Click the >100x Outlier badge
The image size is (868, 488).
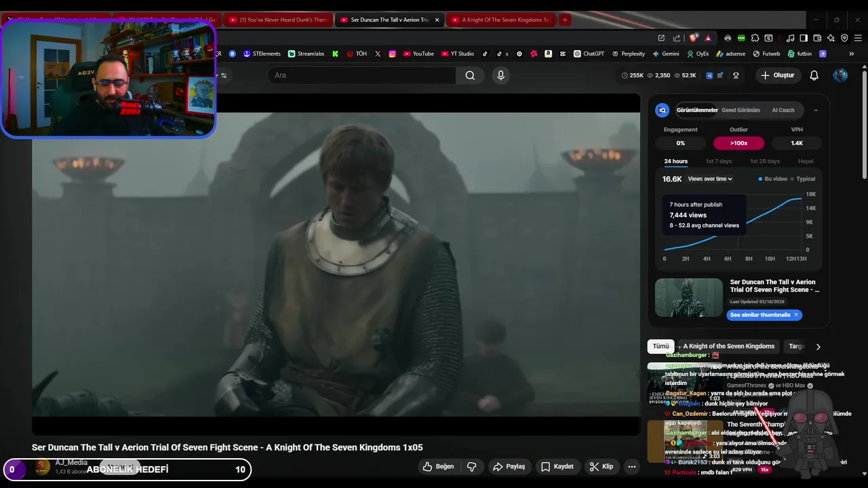(738, 143)
